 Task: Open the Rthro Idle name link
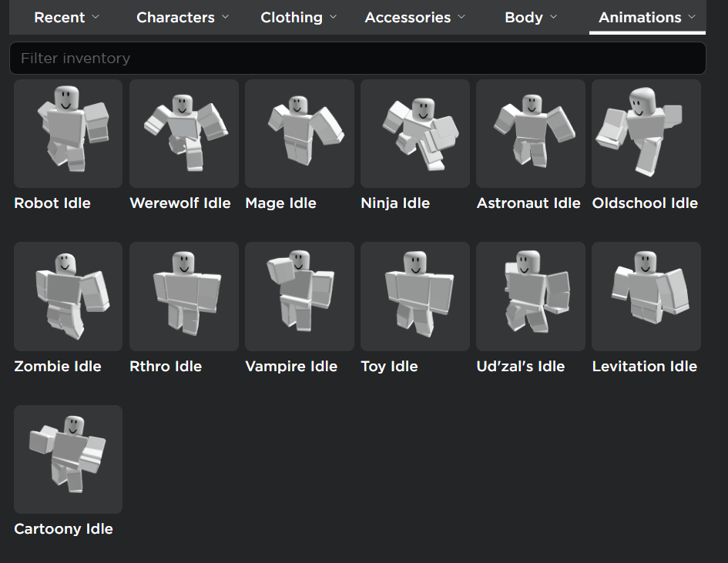pyautogui.click(x=166, y=366)
